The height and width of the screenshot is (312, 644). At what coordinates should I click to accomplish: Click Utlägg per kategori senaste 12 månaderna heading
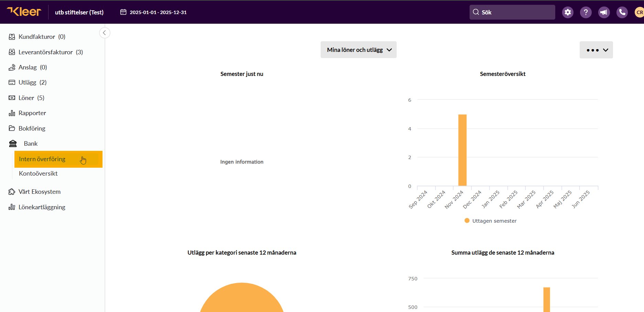pyautogui.click(x=242, y=253)
